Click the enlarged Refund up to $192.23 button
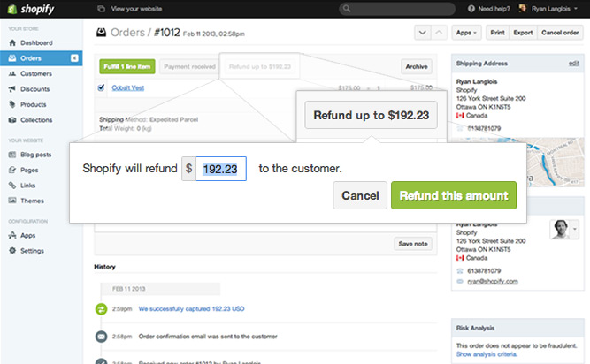590x364 pixels. 371,115
